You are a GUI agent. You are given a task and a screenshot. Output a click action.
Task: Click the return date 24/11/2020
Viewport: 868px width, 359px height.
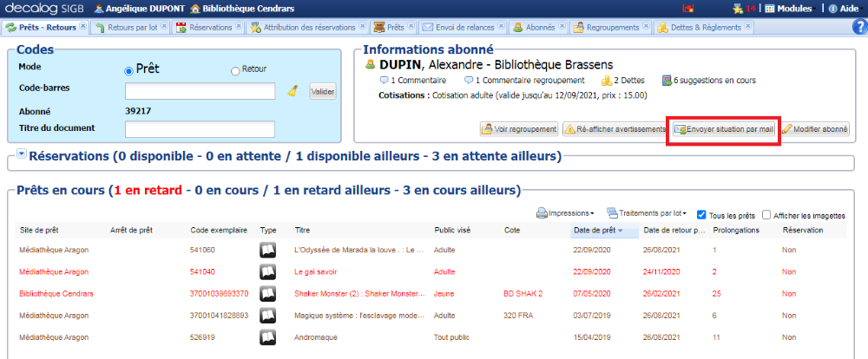(x=661, y=272)
